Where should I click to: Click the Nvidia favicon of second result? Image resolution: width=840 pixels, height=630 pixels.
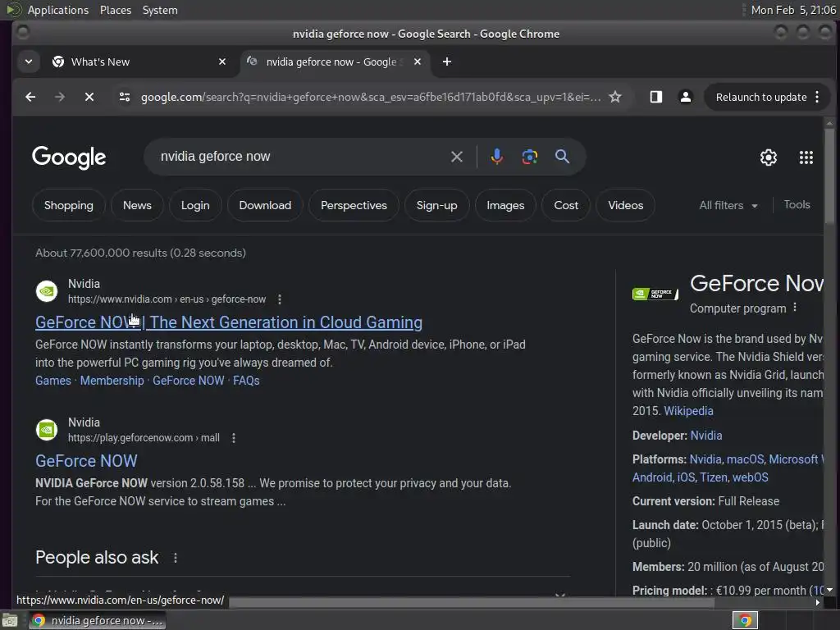[x=47, y=430]
